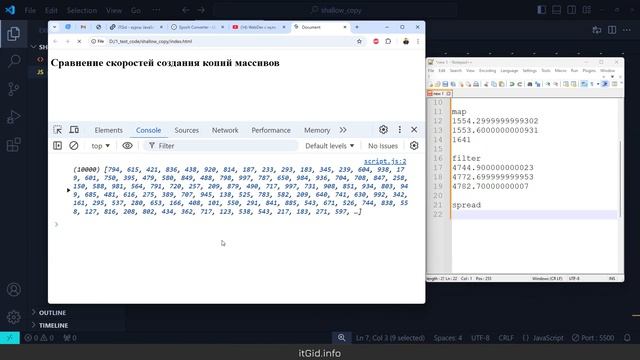
Task: Open VS Code Manage gear icon
Action: [13, 317]
